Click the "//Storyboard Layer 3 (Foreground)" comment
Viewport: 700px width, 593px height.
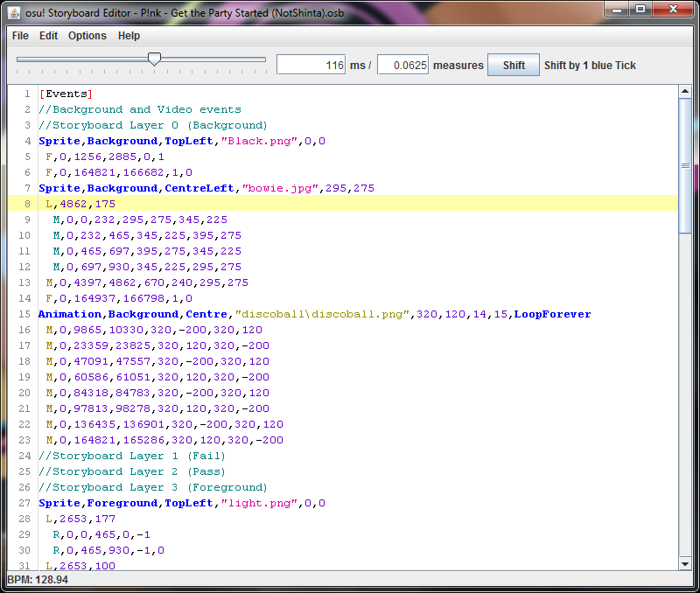152,487
